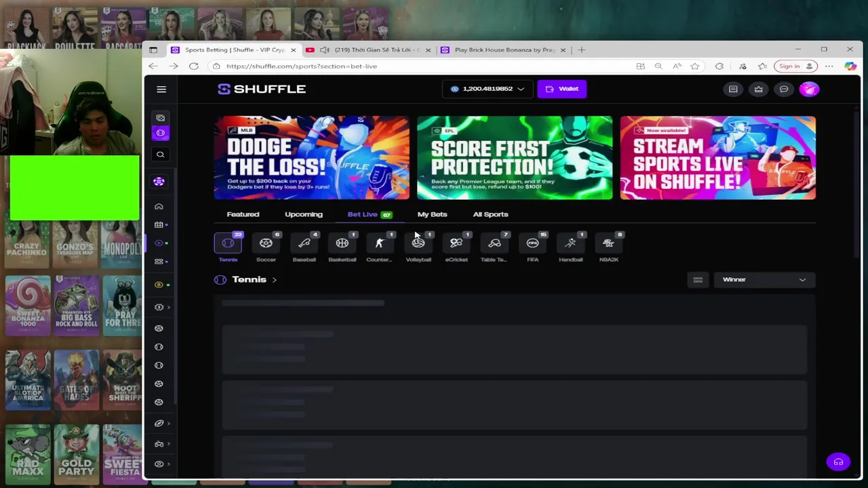The height and width of the screenshot is (488, 868).
Task: Open tab actions menu icon
Action: point(153,49)
